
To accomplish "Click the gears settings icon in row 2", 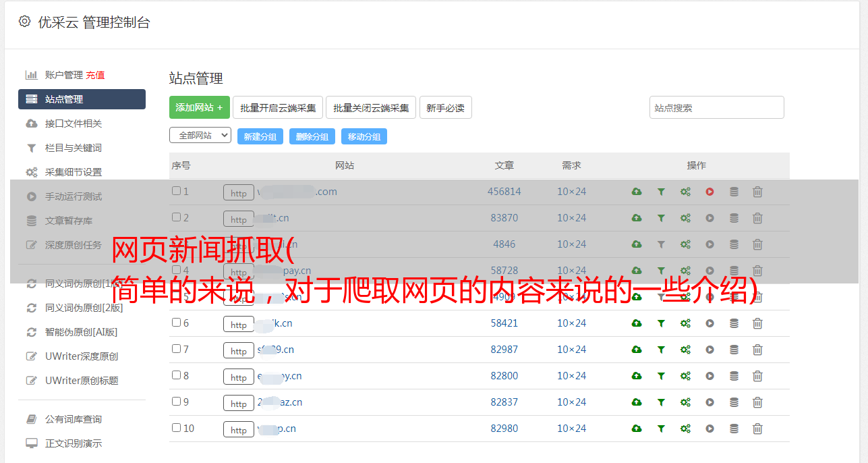I will pyautogui.click(x=685, y=218).
